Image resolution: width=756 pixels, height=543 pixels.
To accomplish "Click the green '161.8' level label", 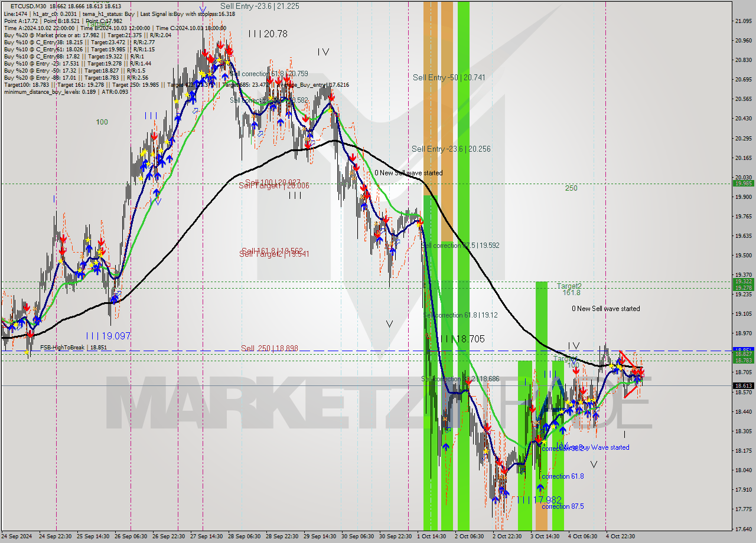I will coord(571,293).
